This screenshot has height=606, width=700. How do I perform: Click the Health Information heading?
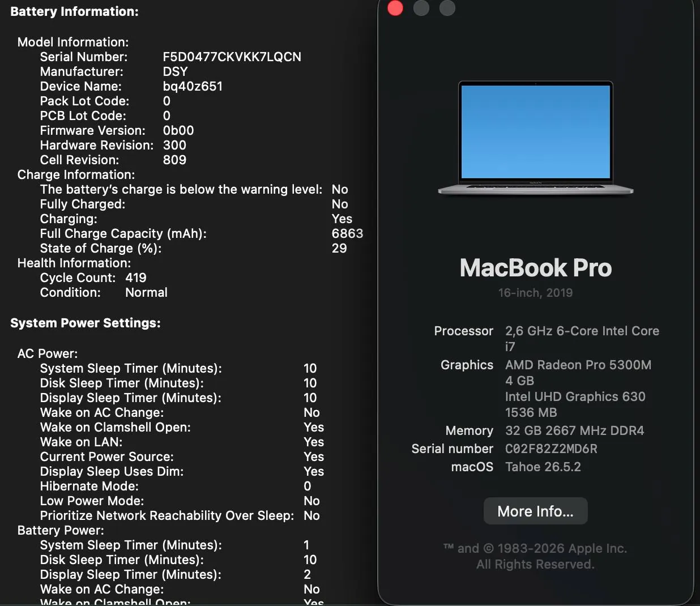tap(74, 263)
